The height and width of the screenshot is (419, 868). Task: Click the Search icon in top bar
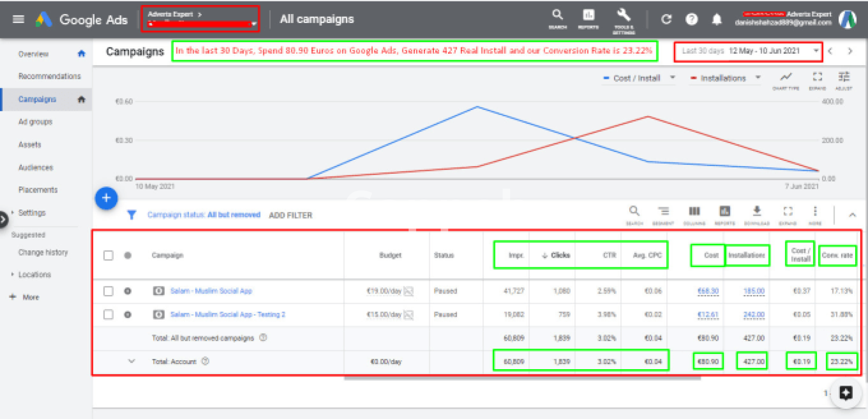tap(557, 18)
